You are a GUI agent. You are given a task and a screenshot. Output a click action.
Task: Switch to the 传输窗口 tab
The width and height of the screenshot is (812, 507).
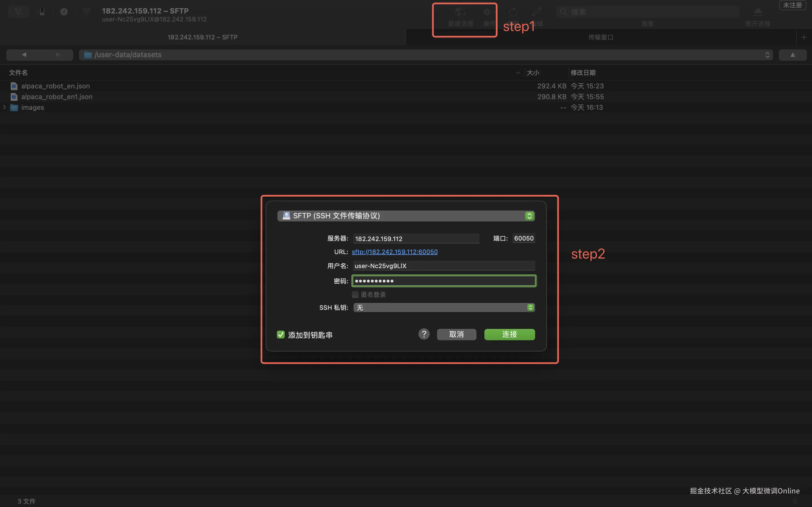[x=601, y=37]
